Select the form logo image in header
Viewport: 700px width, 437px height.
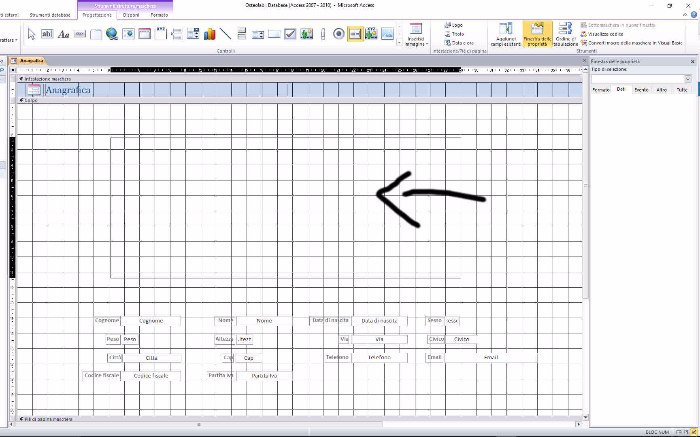coord(34,90)
